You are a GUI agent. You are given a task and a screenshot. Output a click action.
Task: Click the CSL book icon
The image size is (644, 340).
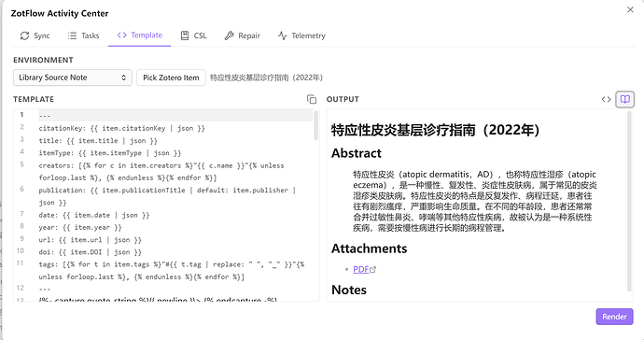(x=185, y=35)
